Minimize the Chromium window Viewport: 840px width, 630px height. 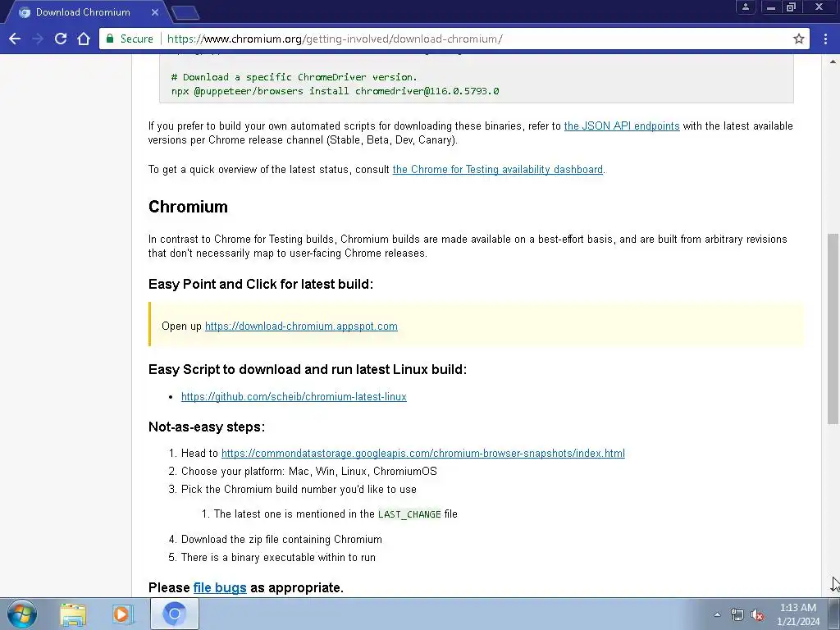click(771, 7)
